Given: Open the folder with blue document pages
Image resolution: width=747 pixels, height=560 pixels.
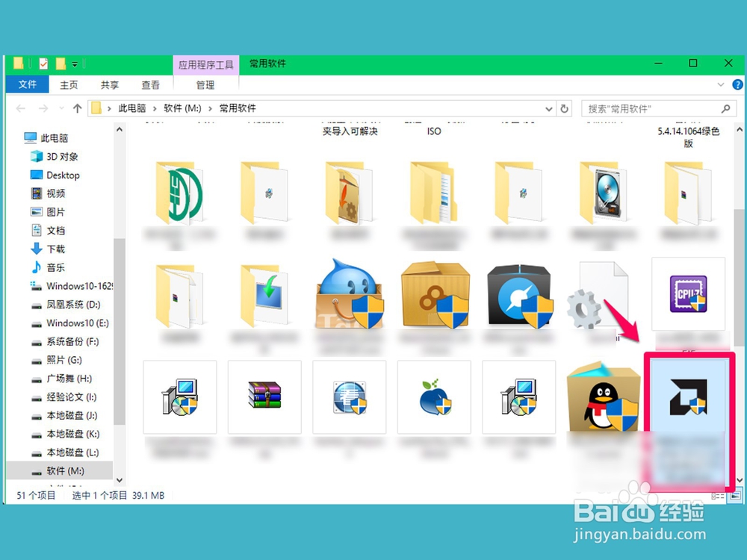Looking at the screenshot, I should (434, 193).
